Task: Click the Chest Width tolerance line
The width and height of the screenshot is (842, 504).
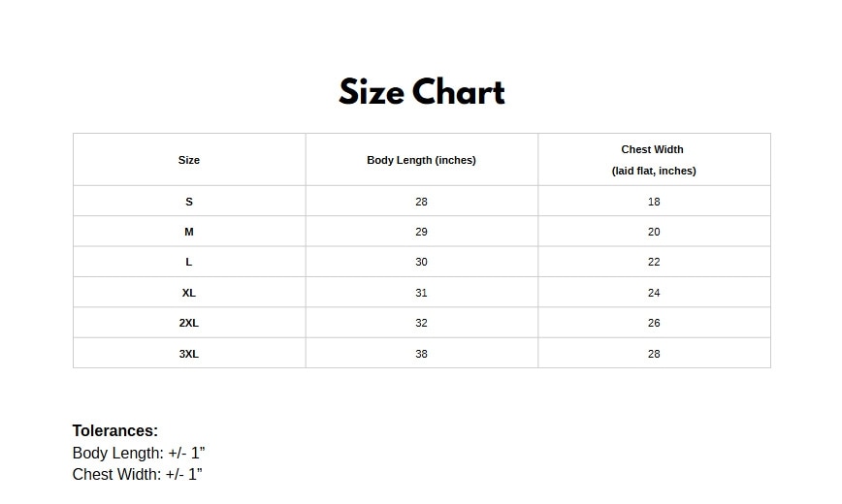Action: point(137,475)
